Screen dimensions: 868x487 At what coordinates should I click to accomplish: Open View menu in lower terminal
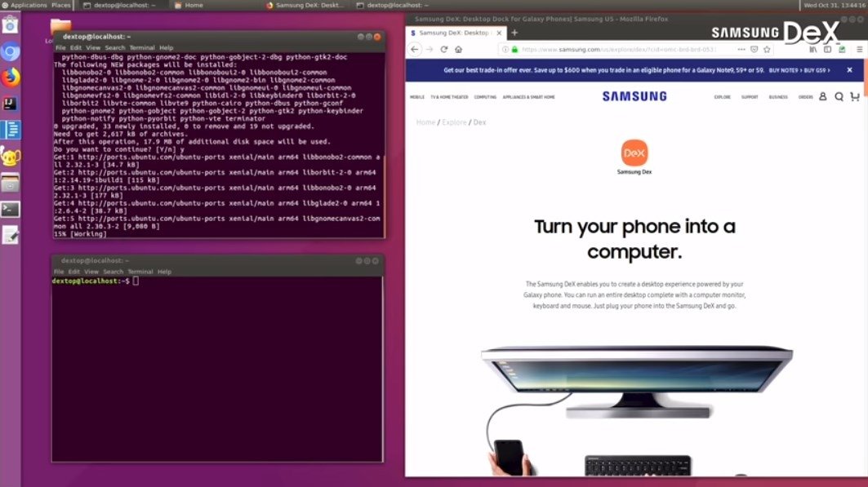tap(91, 272)
